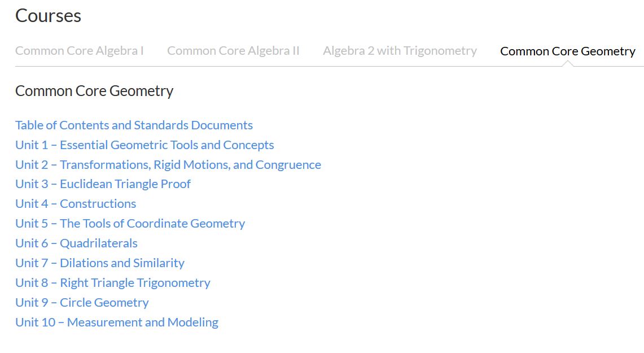Open Unit 1 Essential Geometric Tools and Concepts
Screen dimensions: 644x353
[144, 145]
